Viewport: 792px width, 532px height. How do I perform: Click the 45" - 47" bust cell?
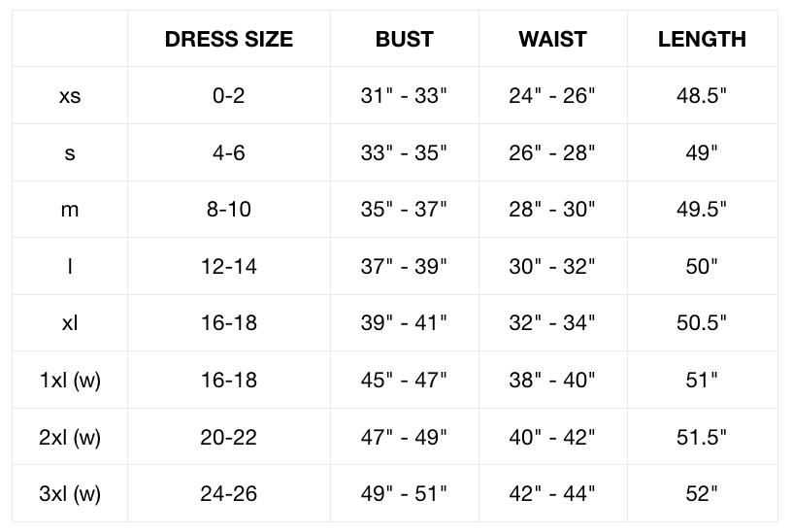[404, 380]
